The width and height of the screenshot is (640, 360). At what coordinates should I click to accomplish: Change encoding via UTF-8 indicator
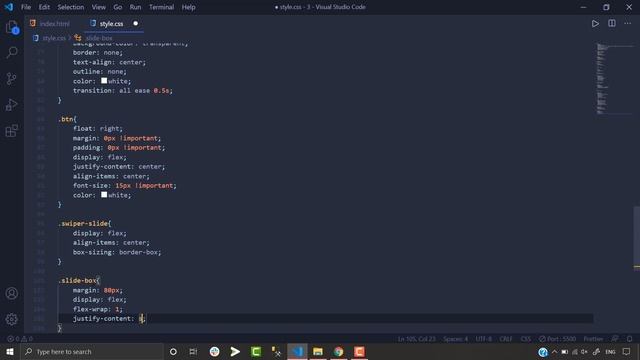click(484, 339)
